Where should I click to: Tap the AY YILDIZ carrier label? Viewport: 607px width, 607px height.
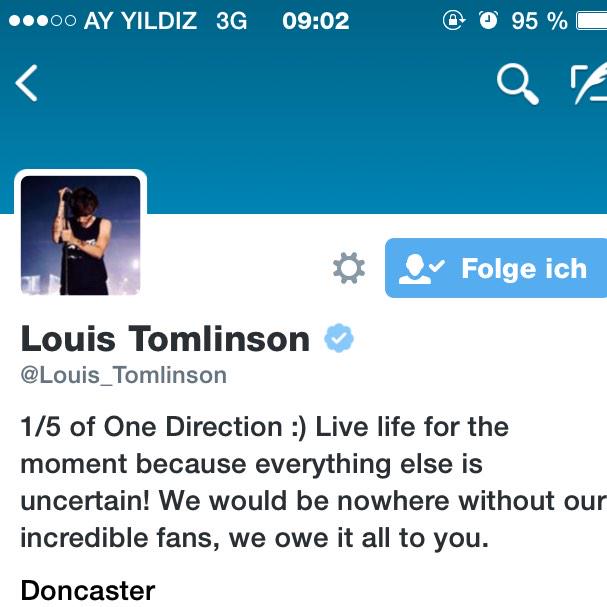click(x=141, y=21)
